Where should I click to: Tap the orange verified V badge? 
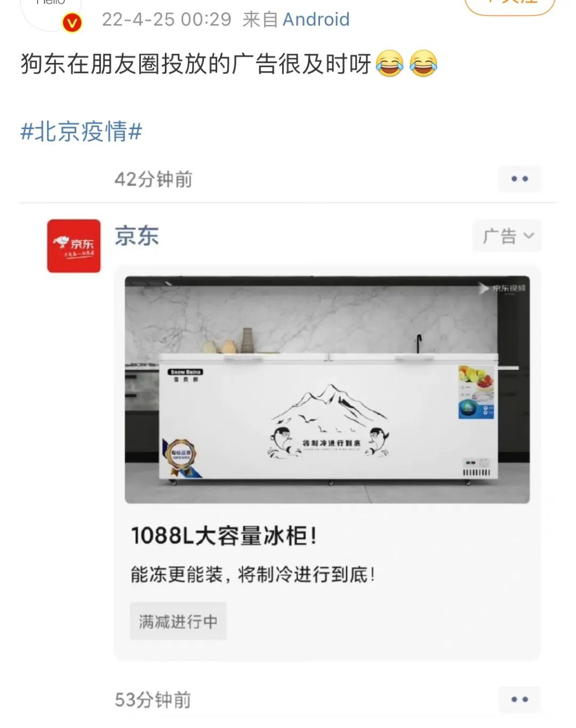coord(72,23)
